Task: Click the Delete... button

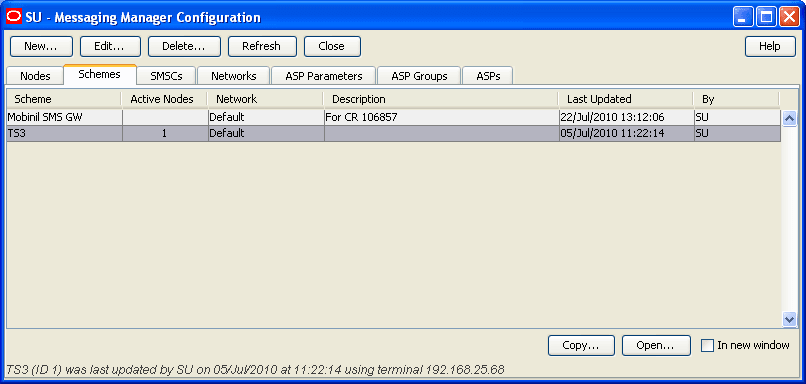Action: tap(184, 46)
